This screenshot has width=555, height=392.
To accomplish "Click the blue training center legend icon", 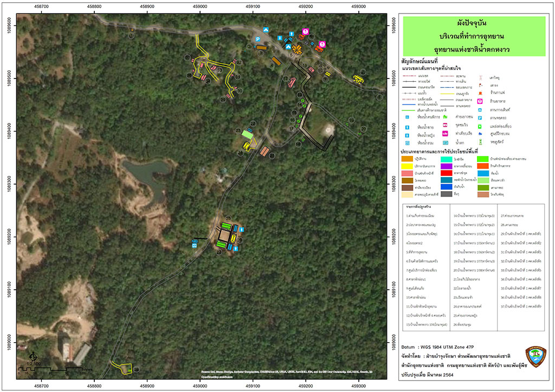I will (x=480, y=134).
